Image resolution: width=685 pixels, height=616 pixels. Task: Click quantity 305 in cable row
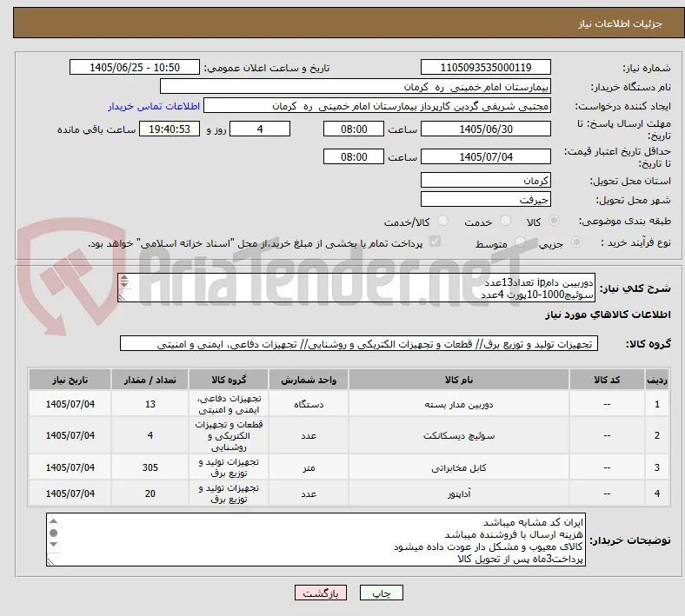pos(150,467)
